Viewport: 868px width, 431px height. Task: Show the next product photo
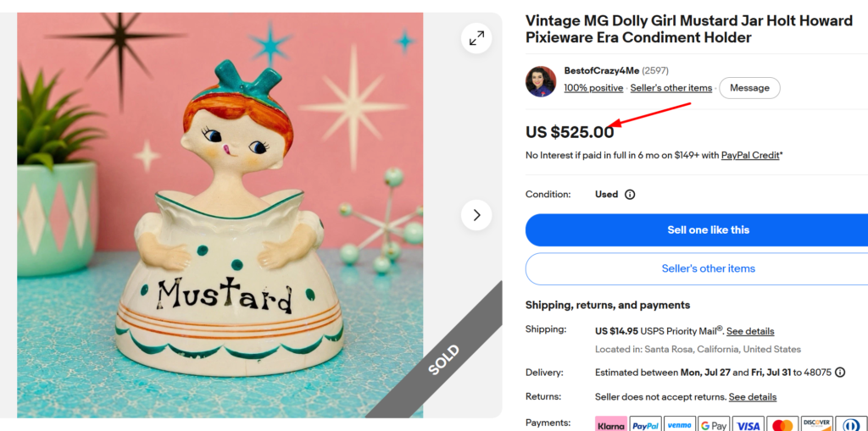point(476,215)
